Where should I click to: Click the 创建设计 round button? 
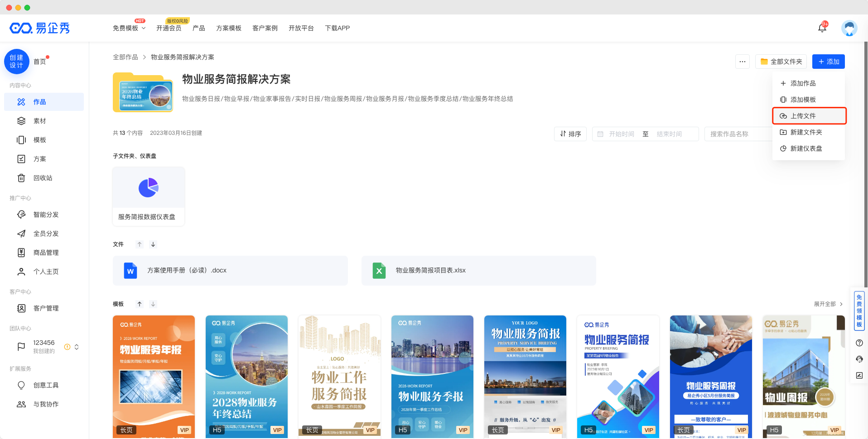[17, 62]
